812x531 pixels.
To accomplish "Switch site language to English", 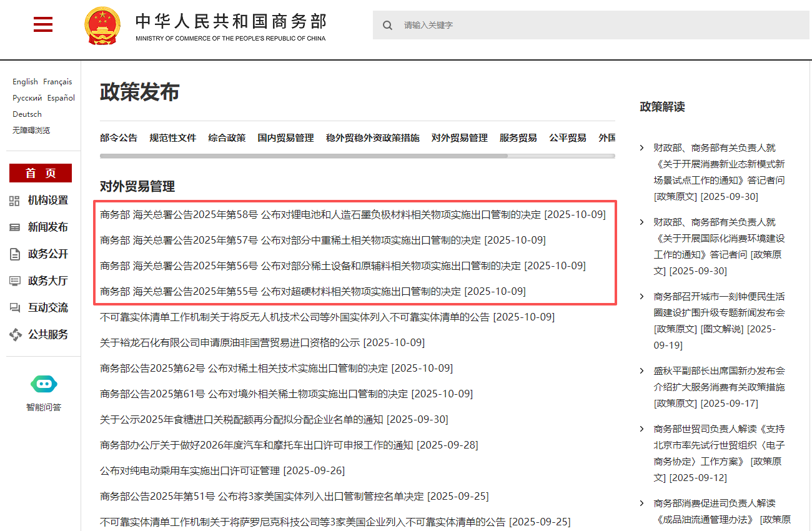I will point(25,81).
